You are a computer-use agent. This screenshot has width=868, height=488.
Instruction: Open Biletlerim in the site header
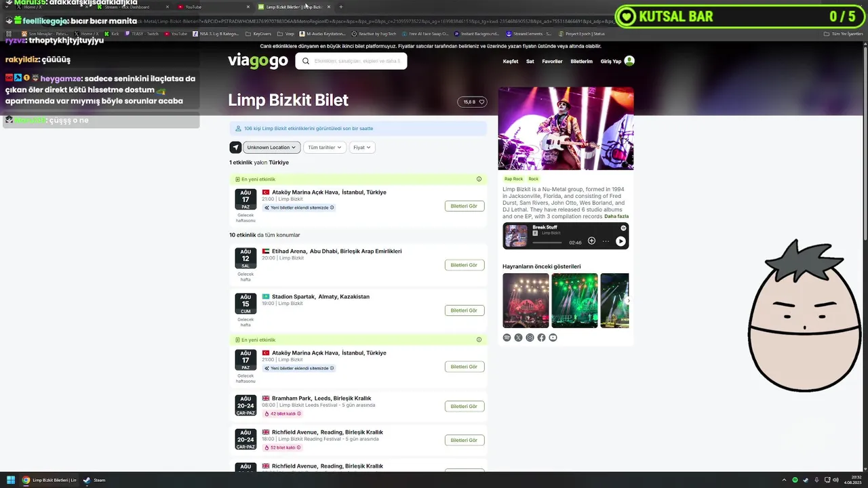point(581,61)
